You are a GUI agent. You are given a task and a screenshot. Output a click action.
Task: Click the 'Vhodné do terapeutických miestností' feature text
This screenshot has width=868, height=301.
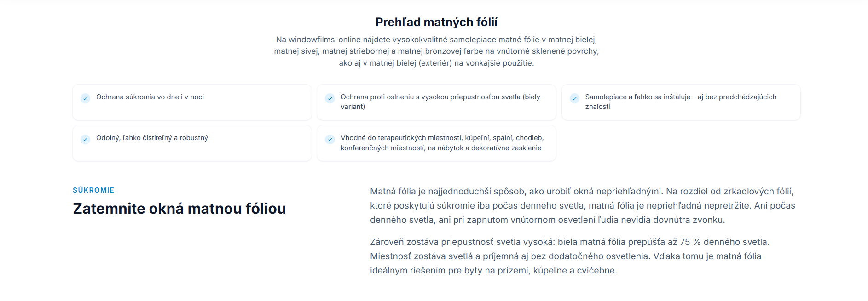(x=442, y=143)
